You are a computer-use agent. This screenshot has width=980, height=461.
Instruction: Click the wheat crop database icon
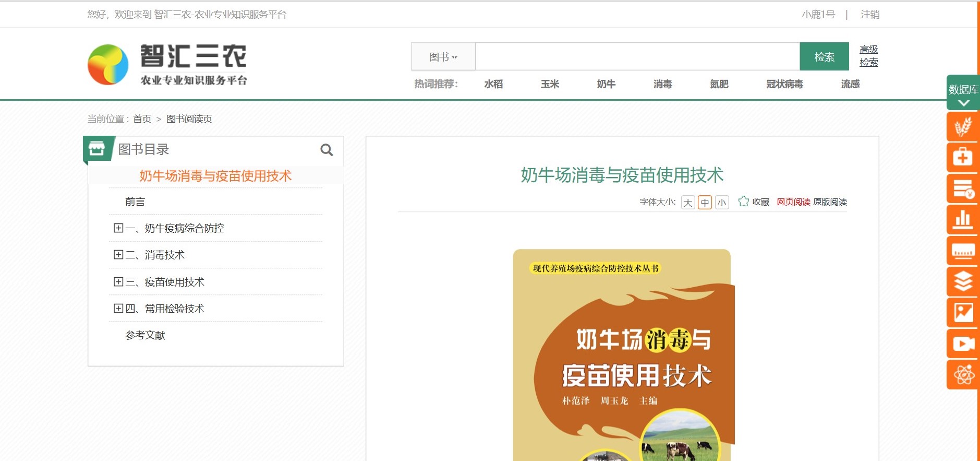pyautogui.click(x=963, y=126)
